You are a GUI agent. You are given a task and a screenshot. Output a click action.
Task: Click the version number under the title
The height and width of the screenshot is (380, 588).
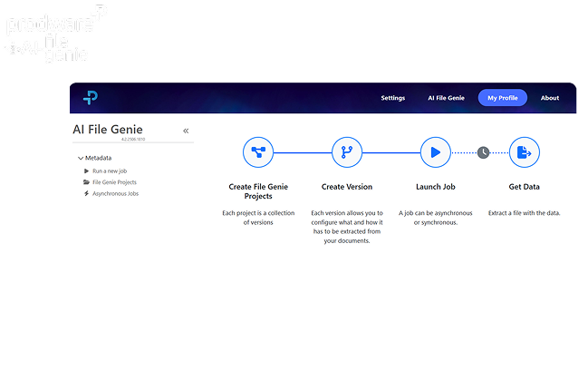point(133,140)
